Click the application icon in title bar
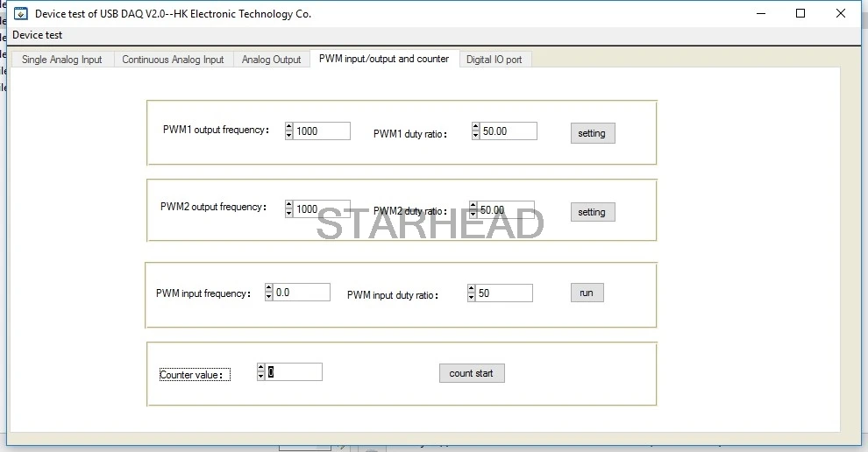This screenshot has height=452, width=868. click(20, 14)
